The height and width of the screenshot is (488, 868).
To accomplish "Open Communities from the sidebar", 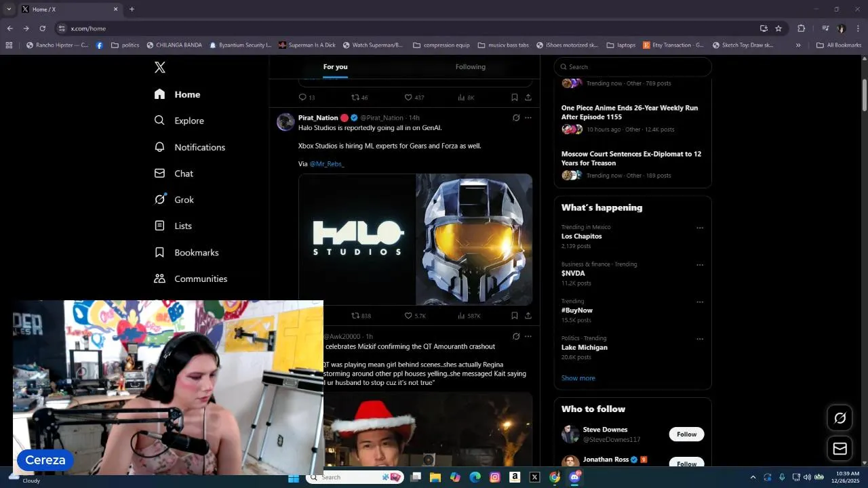I will 191,279.
